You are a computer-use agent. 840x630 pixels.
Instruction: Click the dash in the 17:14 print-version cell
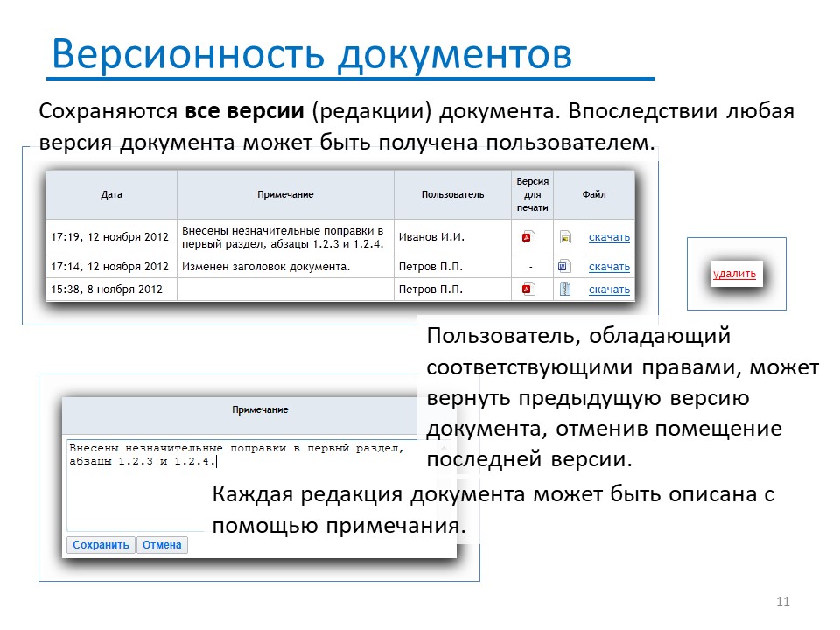[x=531, y=266]
